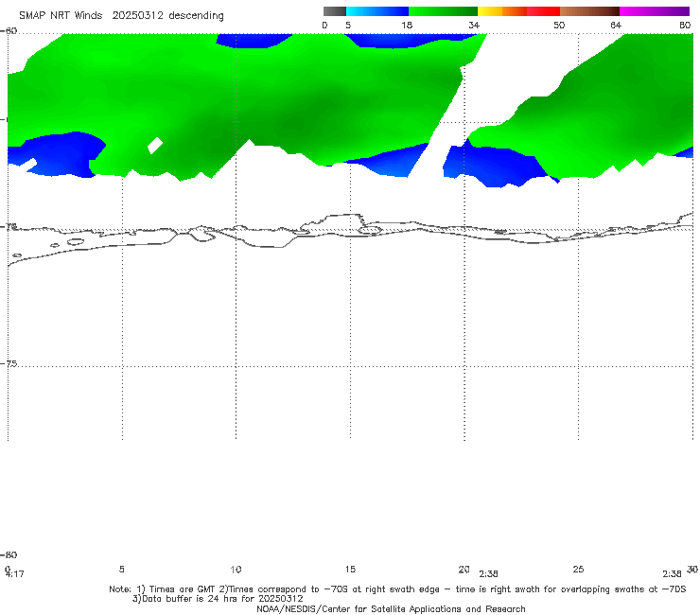Click the gray segment of the color bar
This screenshot has height=615, width=700.
point(335,11)
